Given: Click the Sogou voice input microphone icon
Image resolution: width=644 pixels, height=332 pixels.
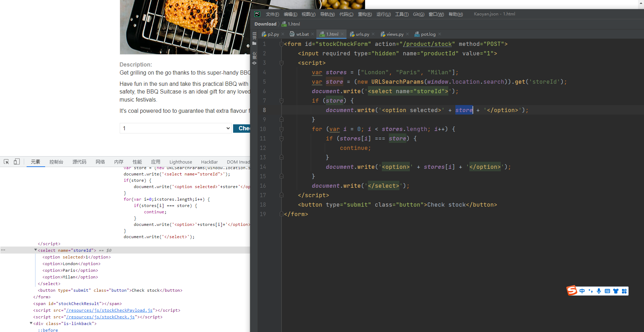Looking at the screenshot, I should (x=599, y=291).
